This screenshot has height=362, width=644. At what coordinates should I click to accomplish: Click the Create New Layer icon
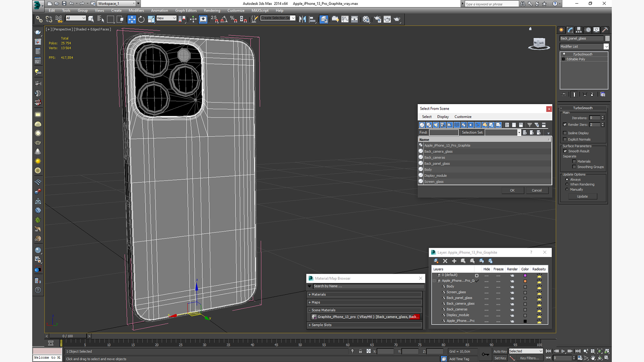(436, 261)
